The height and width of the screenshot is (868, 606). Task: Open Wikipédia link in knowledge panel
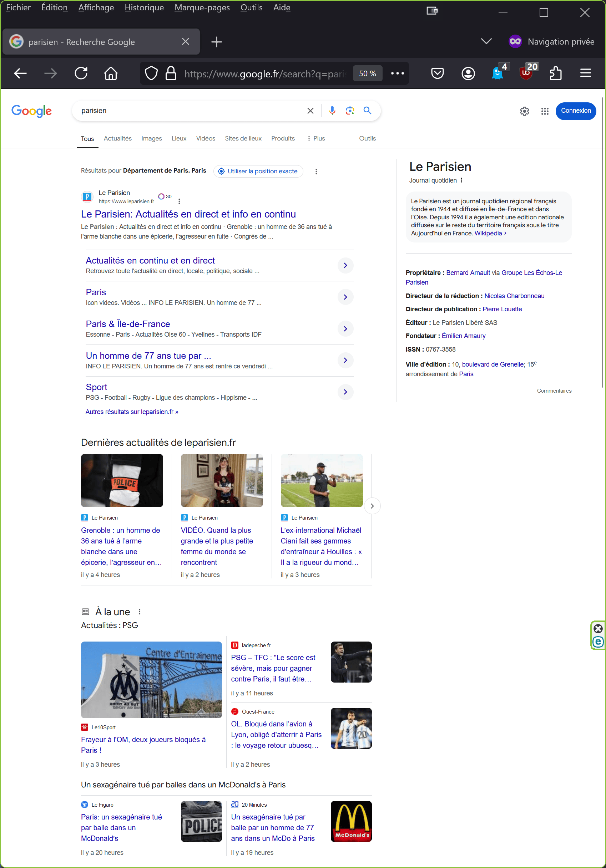pos(490,233)
